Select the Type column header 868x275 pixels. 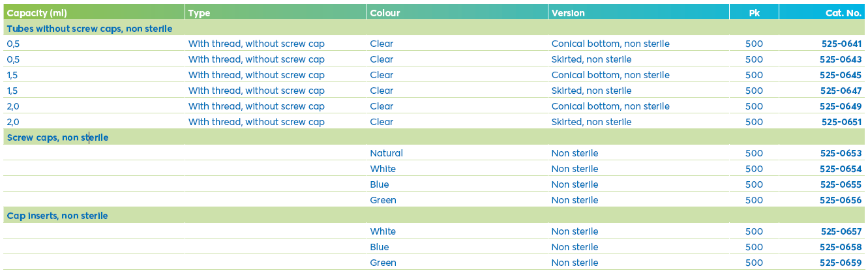pyautogui.click(x=200, y=13)
